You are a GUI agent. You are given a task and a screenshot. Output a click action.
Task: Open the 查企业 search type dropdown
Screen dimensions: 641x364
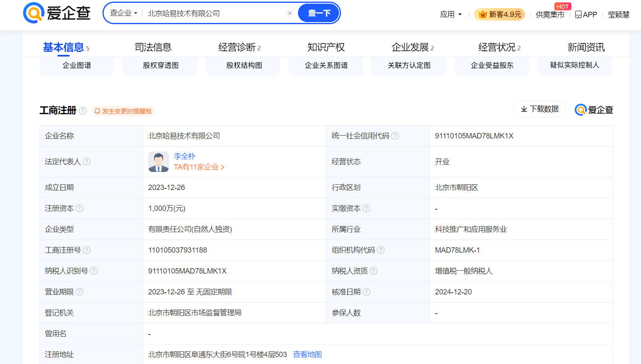pyautogui.click(x=123, y=13)
